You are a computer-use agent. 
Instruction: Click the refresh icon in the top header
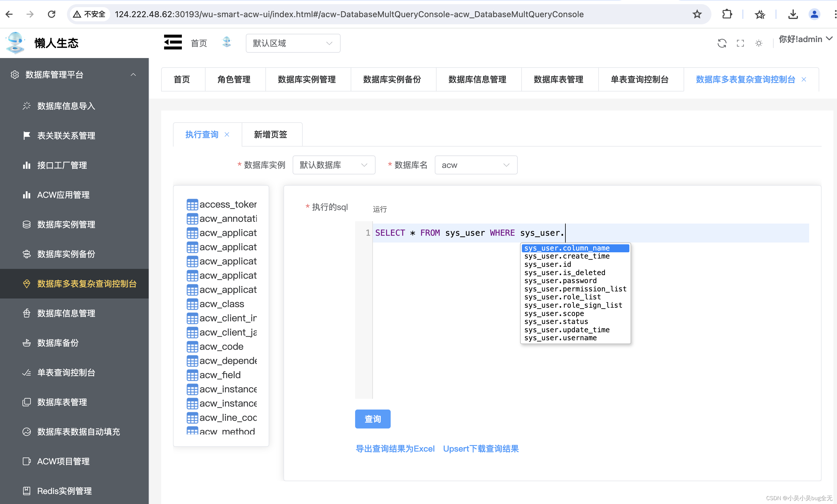[721, 43]
